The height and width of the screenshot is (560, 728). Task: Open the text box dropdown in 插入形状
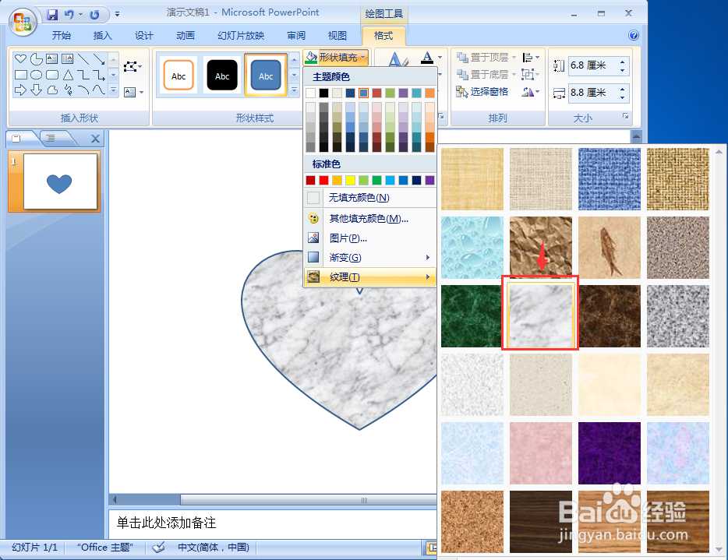(134, 93)
